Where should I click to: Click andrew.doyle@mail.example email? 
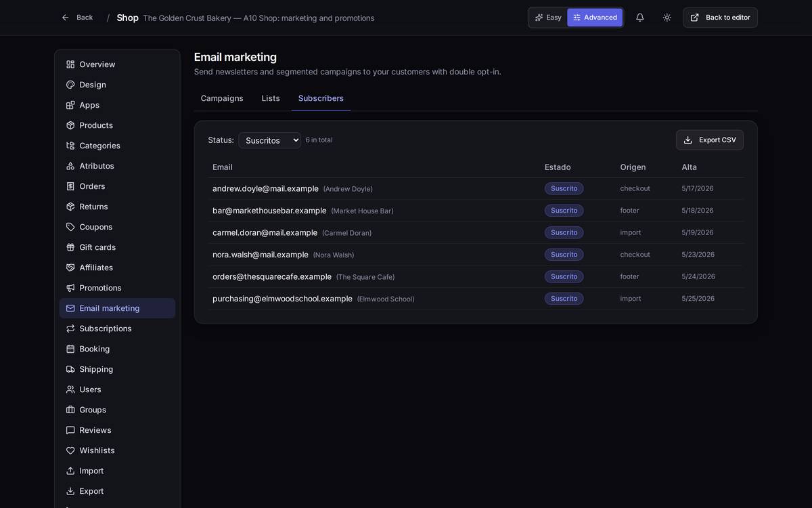coord(265,188)
